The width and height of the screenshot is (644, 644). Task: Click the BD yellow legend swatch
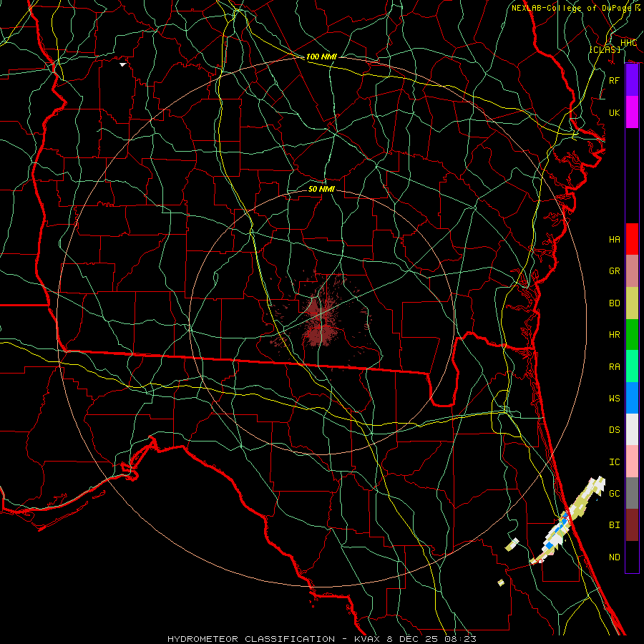click(x=632, y=303)
